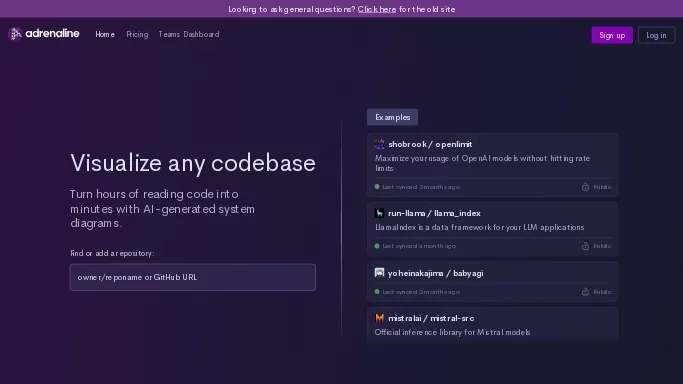The height and width of the screenshot is (384, 683).
Task: Click the Public lock icon on openlimit
Action: (x=585, y=187)
